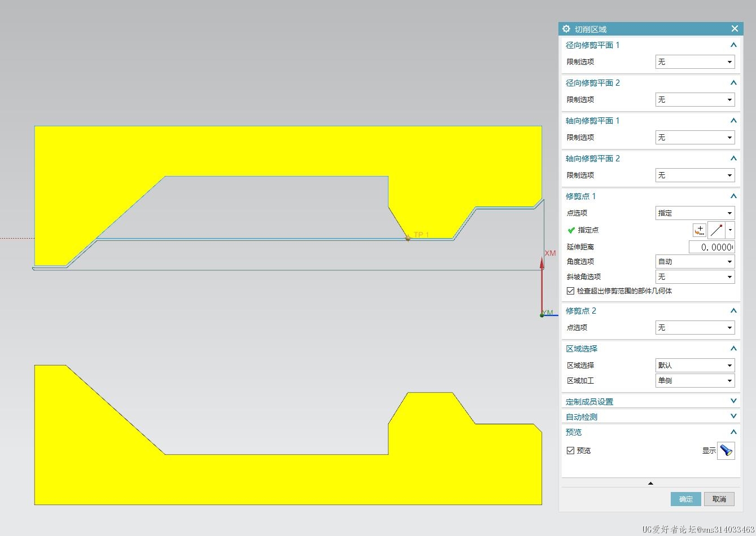Collapse the 轴向修剪平面 1 section
This screenshot has height=536, width=756.
[x=733, y=121]
